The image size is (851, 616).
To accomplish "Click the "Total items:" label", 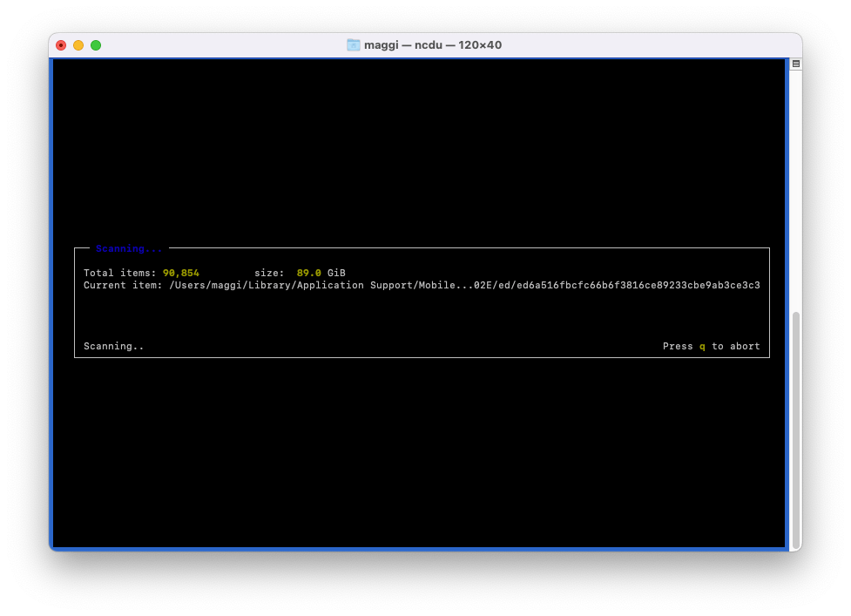I will [x=120, y=273].
